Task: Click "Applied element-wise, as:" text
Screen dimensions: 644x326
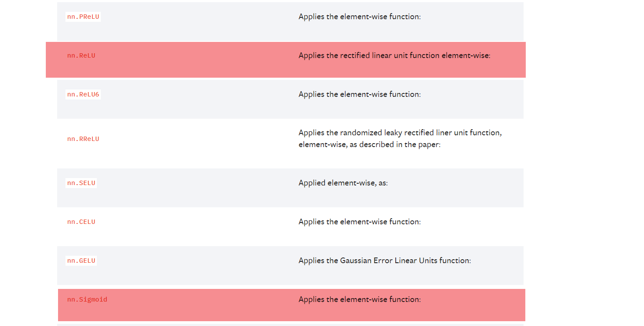Action: (x=343, y=183)
